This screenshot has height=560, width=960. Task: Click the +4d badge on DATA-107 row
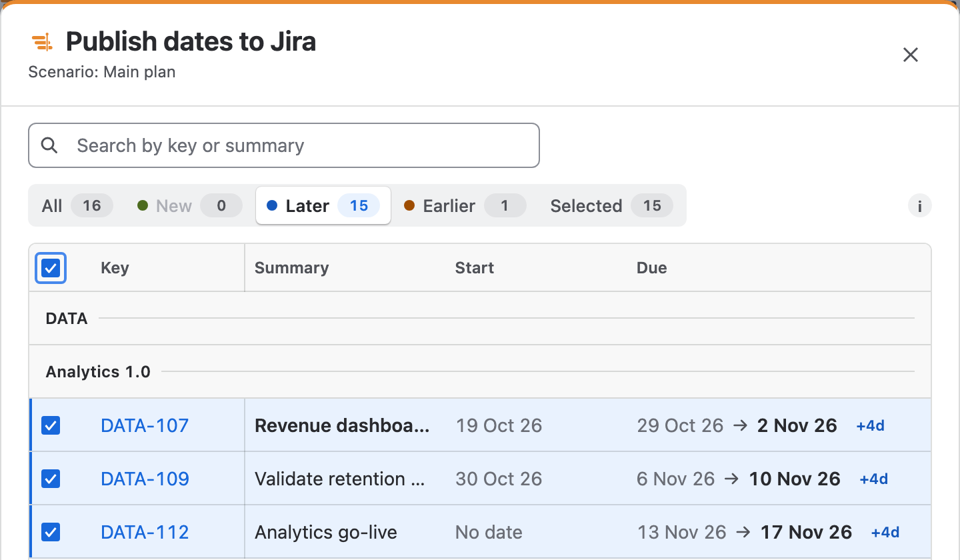coord(870,425)
